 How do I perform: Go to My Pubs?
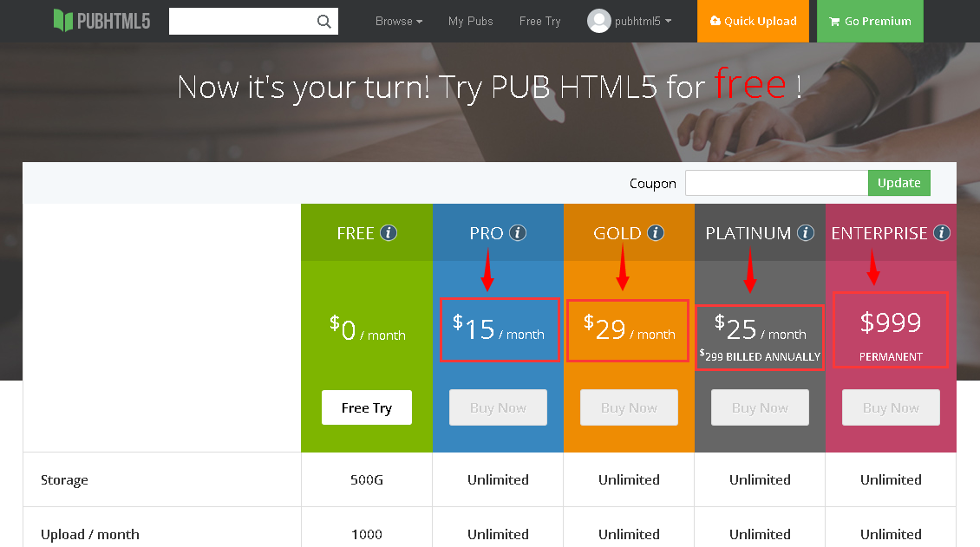(471, 21)
